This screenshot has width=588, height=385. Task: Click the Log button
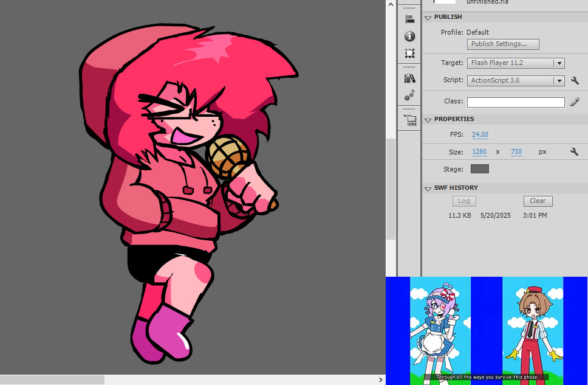464,201
